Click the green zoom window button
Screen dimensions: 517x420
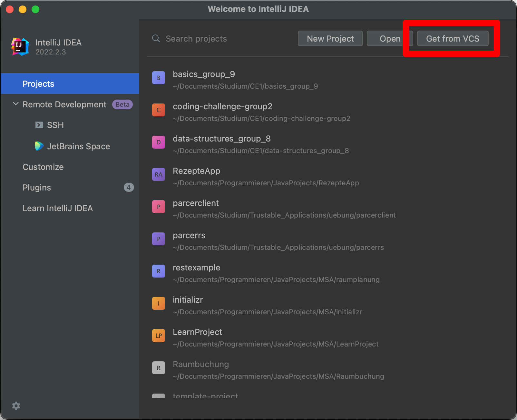[x=35, y=9]
